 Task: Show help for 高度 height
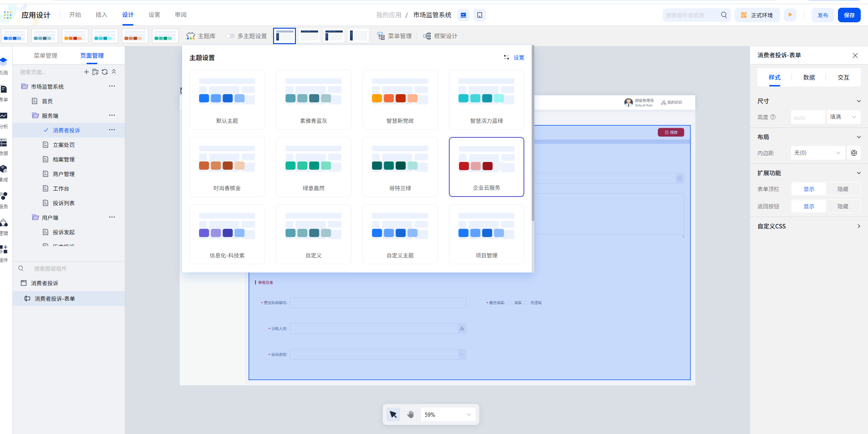pos(773,117)
